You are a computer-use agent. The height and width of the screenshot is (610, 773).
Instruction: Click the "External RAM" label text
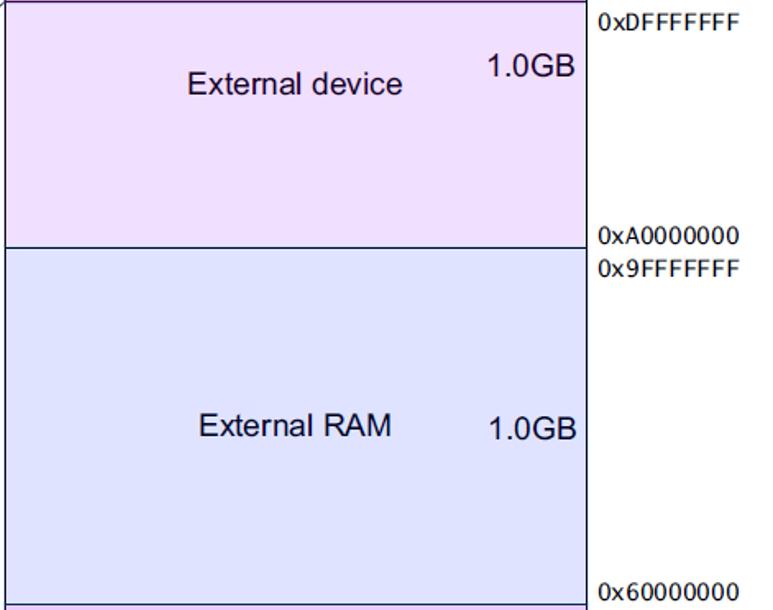click(294, 426)
